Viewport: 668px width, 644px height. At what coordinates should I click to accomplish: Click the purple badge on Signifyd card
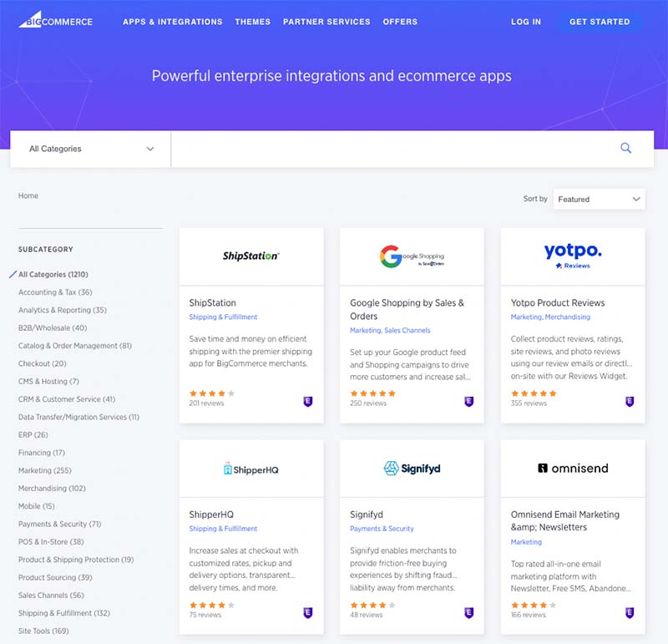point(468,613)
